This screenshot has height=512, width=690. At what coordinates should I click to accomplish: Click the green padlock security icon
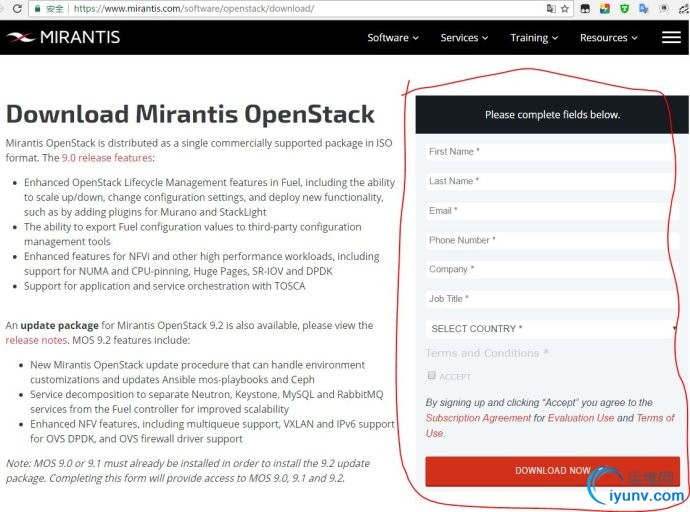pos(38,9)
